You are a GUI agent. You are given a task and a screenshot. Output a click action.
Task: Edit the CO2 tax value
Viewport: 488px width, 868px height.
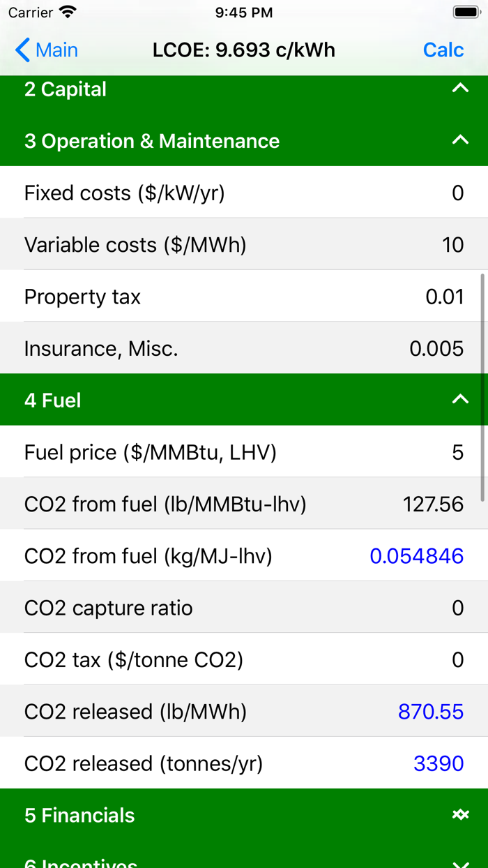(457, 659)
